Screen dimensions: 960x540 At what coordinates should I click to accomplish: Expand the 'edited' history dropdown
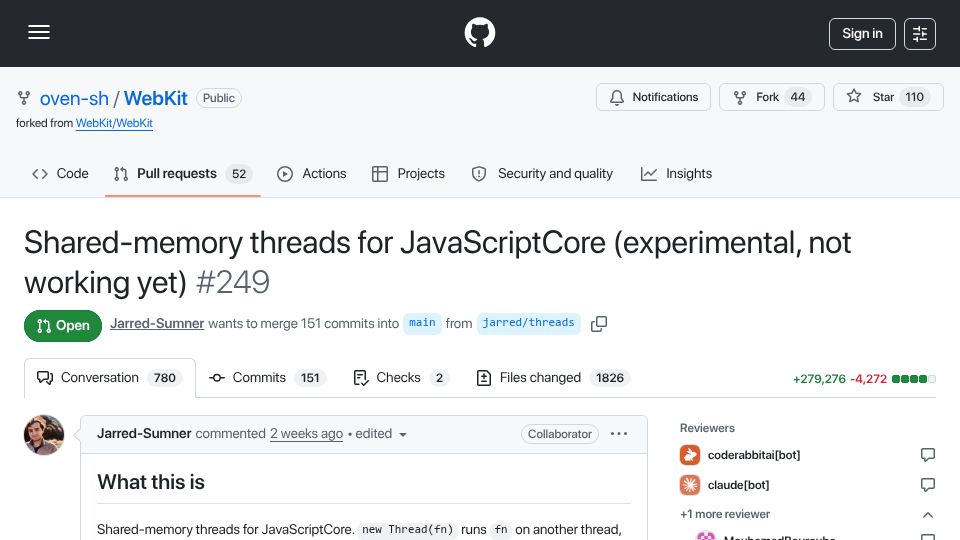(x=381, y=434)
